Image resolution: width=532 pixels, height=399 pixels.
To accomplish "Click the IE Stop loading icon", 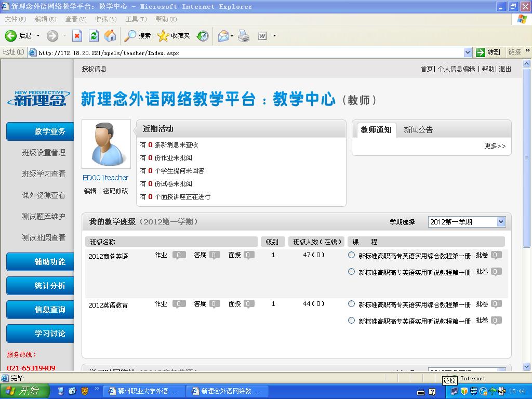I will click(77, 36).
